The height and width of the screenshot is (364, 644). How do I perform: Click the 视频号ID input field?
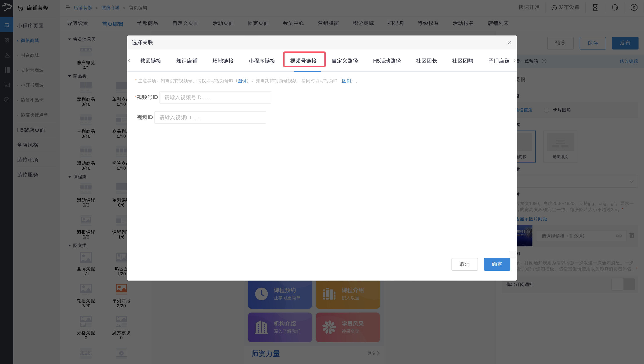tap(215, 97)
